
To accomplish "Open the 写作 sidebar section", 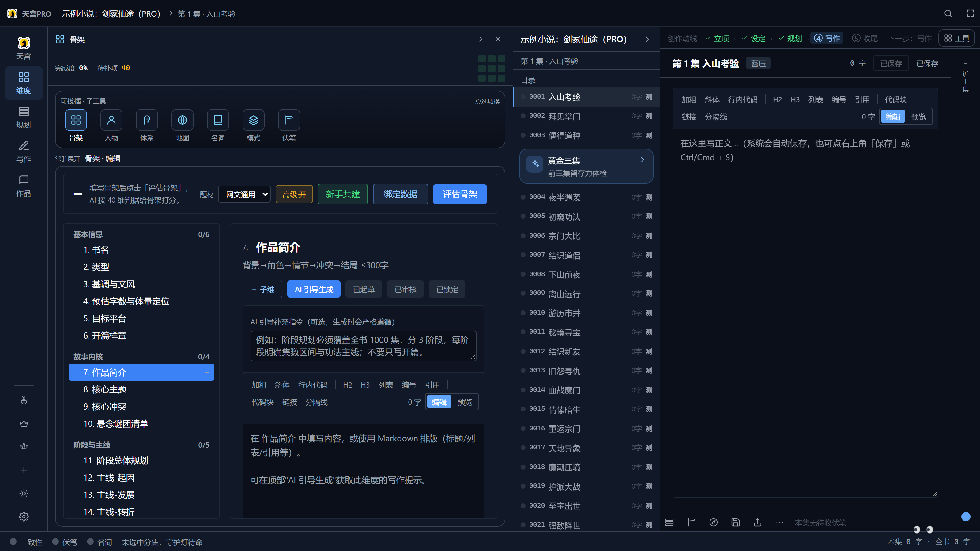I will click(24, 151).
